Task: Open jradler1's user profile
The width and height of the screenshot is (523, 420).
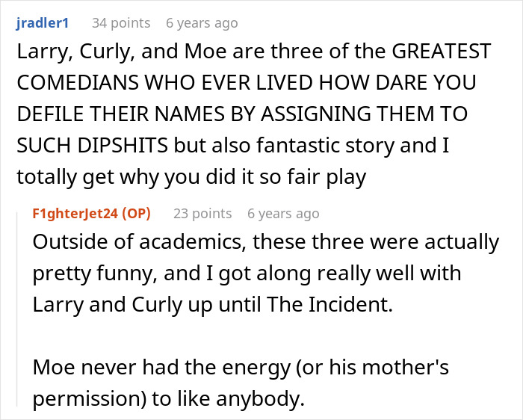Action: point(43,23)
